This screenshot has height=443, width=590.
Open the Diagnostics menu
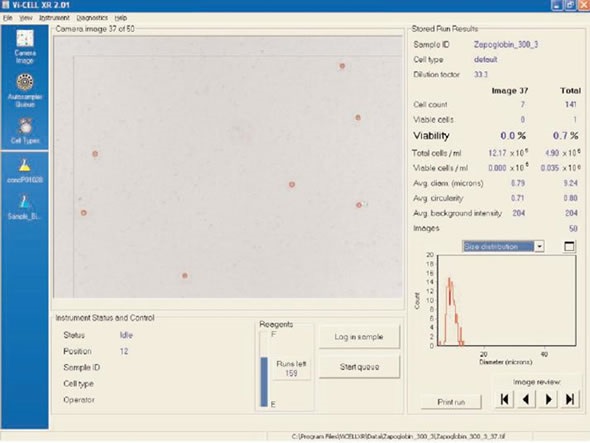(x=92, y=18)
